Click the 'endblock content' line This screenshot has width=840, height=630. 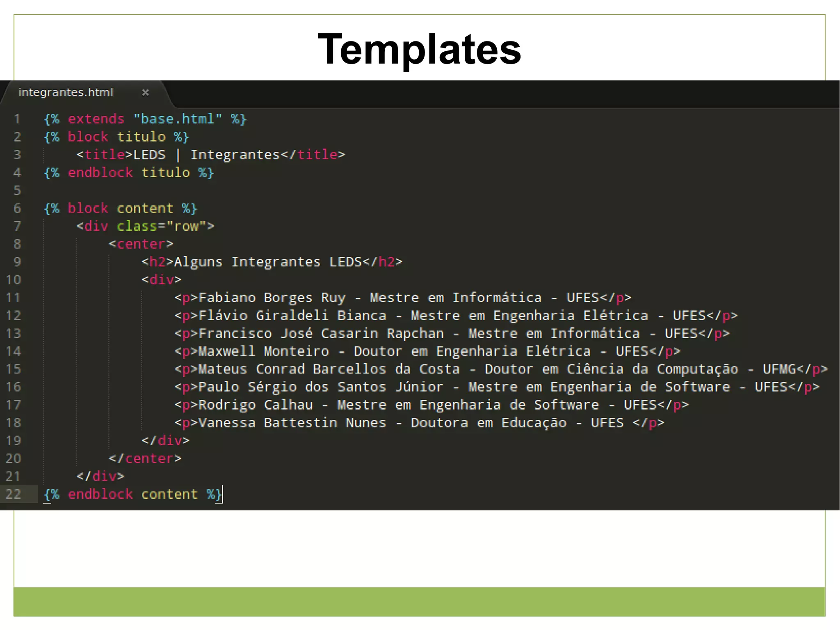133,494
